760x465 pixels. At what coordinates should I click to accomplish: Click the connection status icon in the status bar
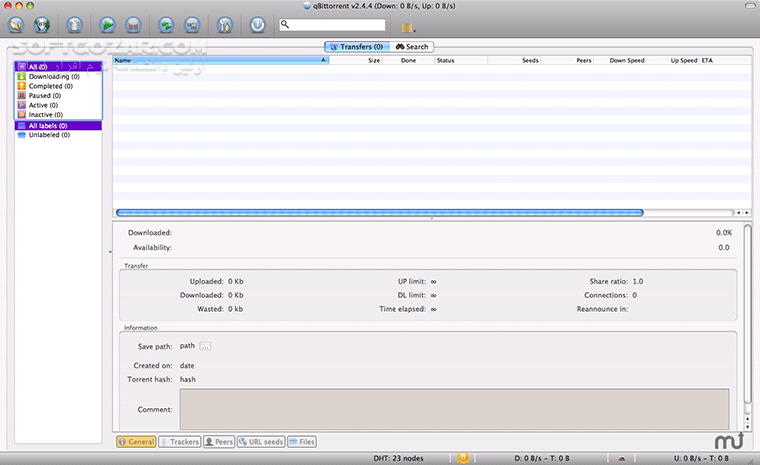tap(463, 458)
